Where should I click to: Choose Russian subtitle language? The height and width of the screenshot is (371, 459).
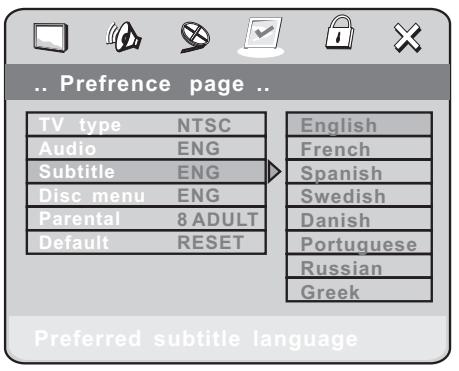point(359,267)
